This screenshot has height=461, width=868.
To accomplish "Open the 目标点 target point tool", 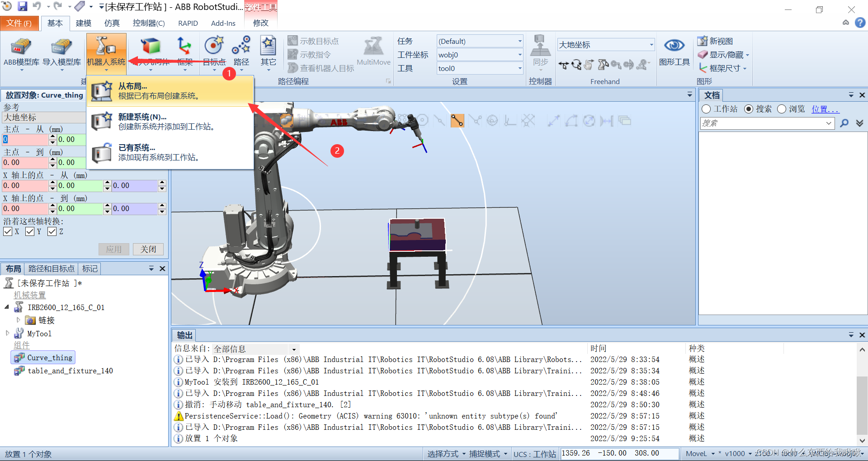I will tap(214, 52).
